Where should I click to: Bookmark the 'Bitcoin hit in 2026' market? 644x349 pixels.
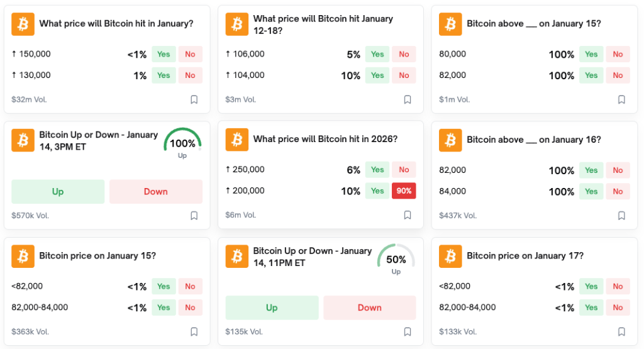[408, 215]
